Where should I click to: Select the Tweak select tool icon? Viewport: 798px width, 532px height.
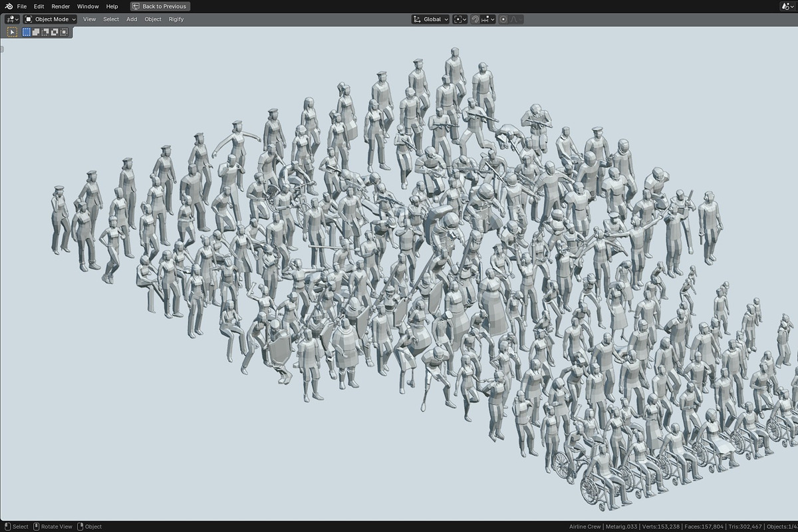pyautogui.click(x=12, y=32)
